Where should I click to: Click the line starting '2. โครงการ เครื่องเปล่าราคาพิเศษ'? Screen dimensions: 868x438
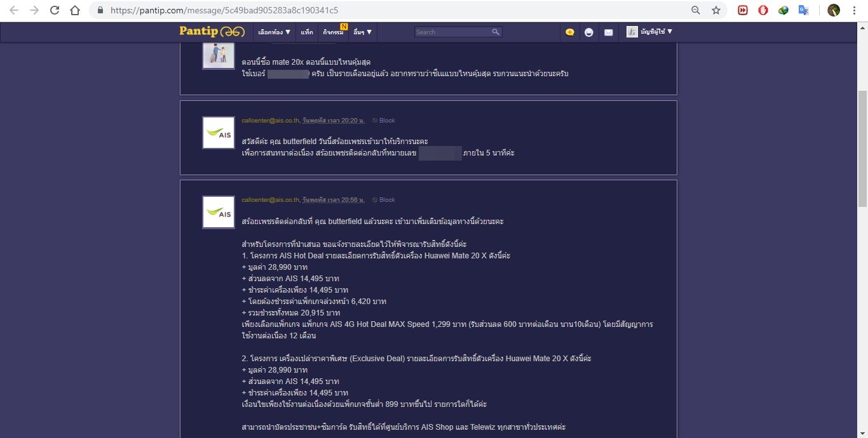click(x=417, y=359)
